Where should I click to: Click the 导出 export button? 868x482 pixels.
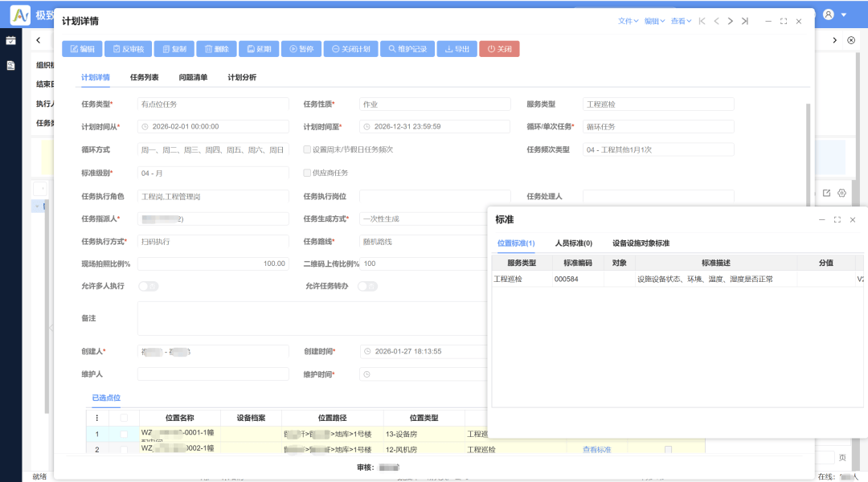click(x=457, y=49)
